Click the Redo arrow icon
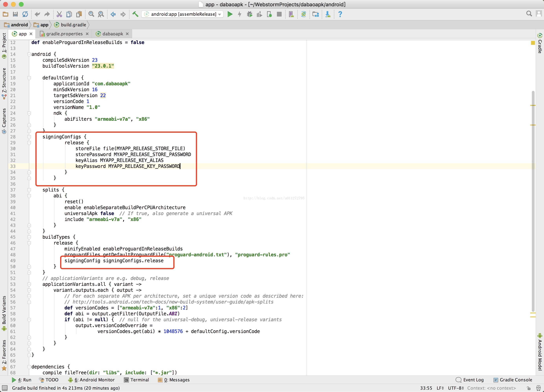 tap(47, 14)
